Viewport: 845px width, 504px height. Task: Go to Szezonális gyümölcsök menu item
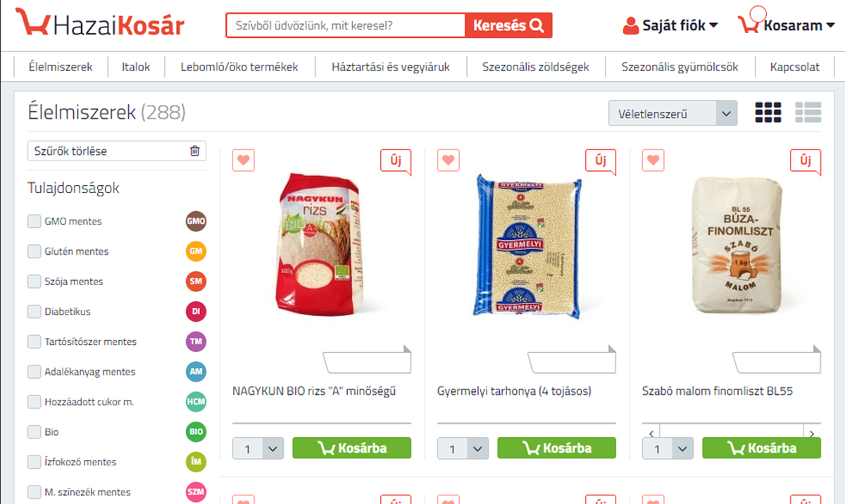pos(680,68)
